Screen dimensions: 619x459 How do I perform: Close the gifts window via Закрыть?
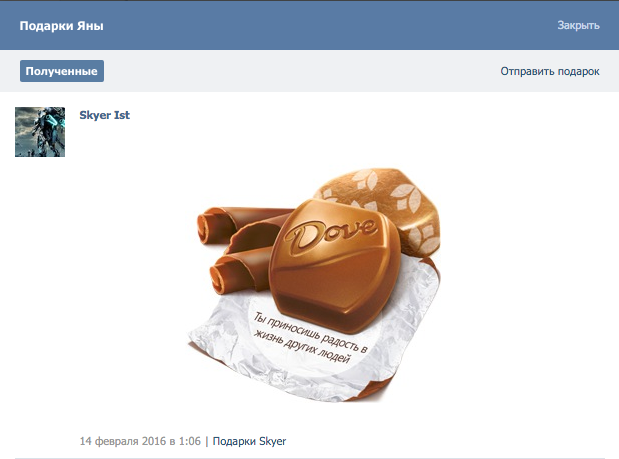pyautogui.click(x=578, y=25)
